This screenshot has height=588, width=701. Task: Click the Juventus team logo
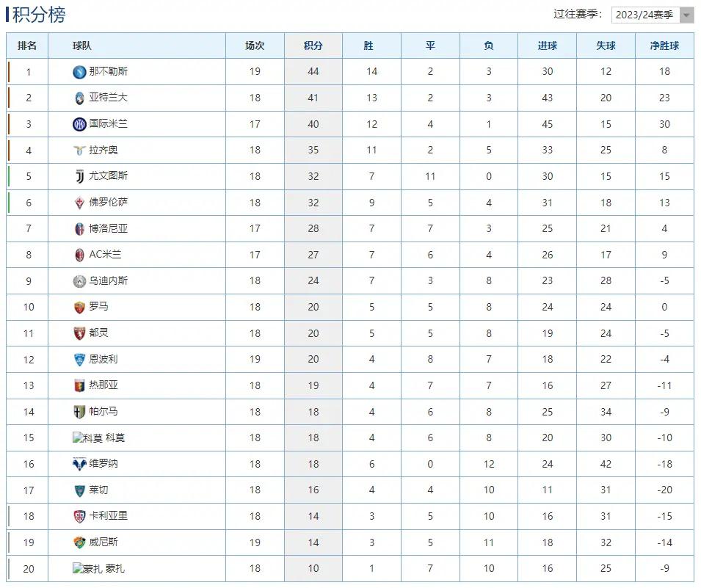pyautogui.click(x=79, y=176)
